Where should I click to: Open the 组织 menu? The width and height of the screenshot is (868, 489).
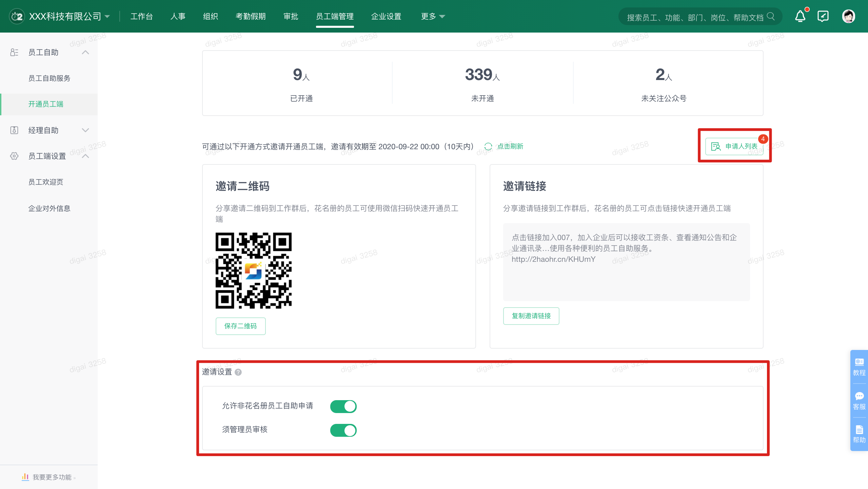click(210, 16)
